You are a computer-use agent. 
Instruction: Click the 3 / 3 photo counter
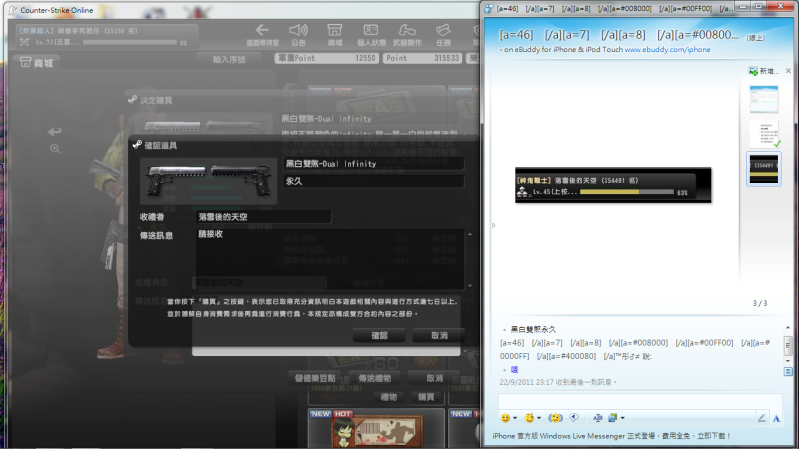[x=760, y=303]
